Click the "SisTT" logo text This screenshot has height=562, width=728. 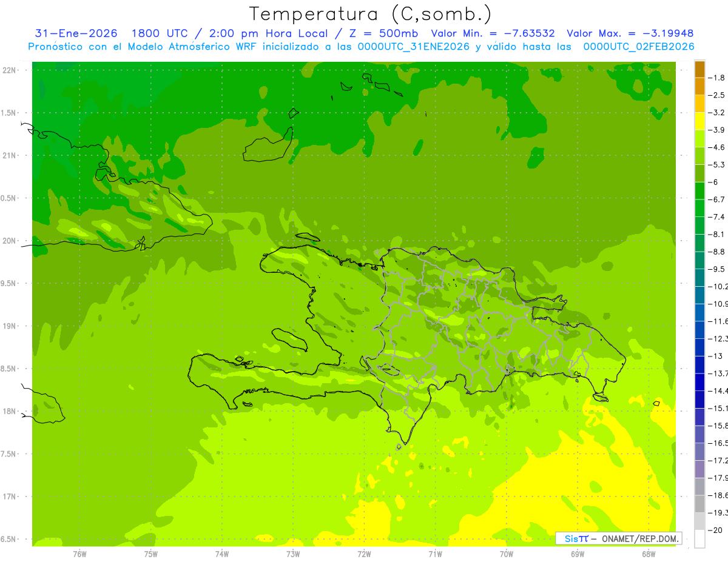tap(576, 538)
